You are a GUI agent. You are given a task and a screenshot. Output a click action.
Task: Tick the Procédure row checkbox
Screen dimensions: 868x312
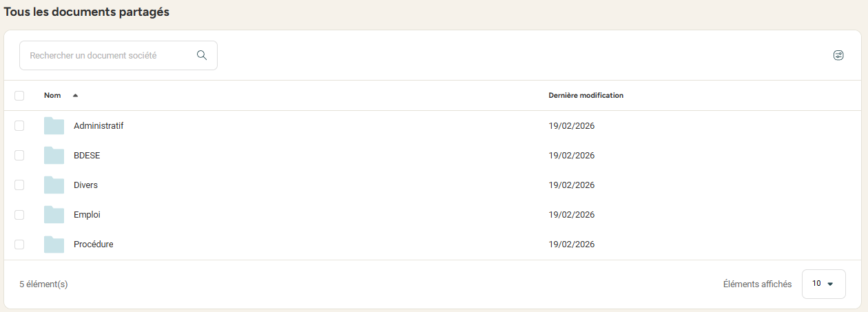19,245
